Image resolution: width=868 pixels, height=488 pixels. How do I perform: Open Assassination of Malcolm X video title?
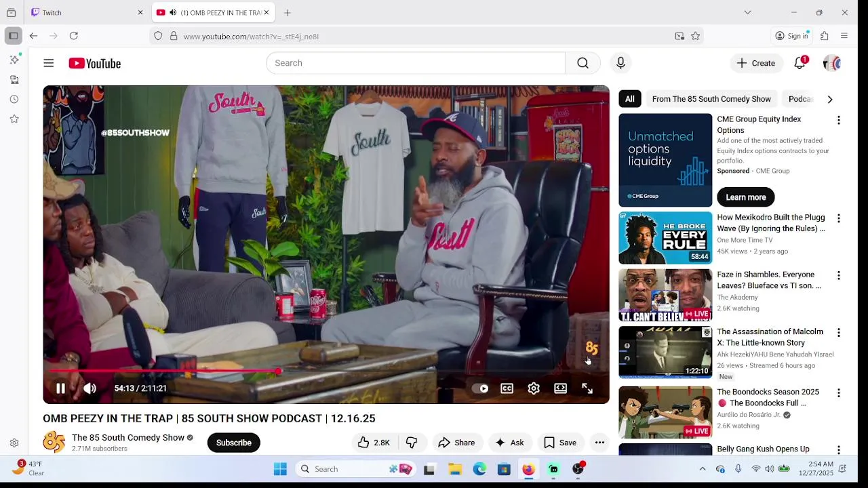770,337
